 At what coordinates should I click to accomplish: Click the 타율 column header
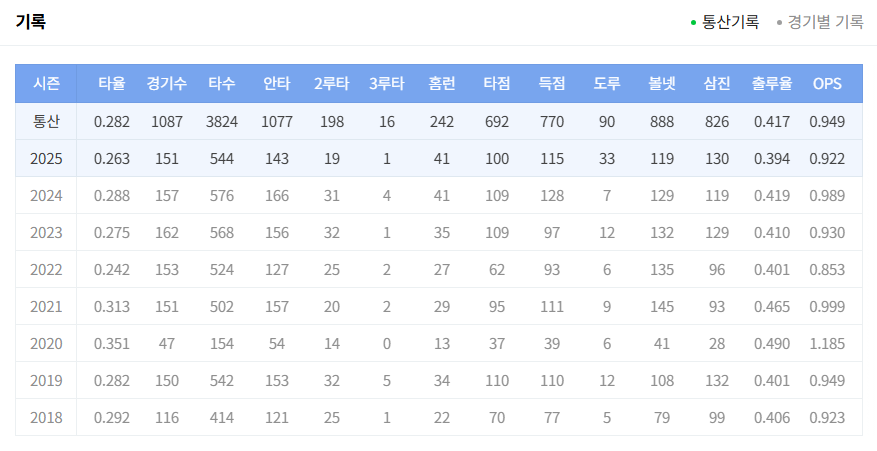[x=112, y=84]
